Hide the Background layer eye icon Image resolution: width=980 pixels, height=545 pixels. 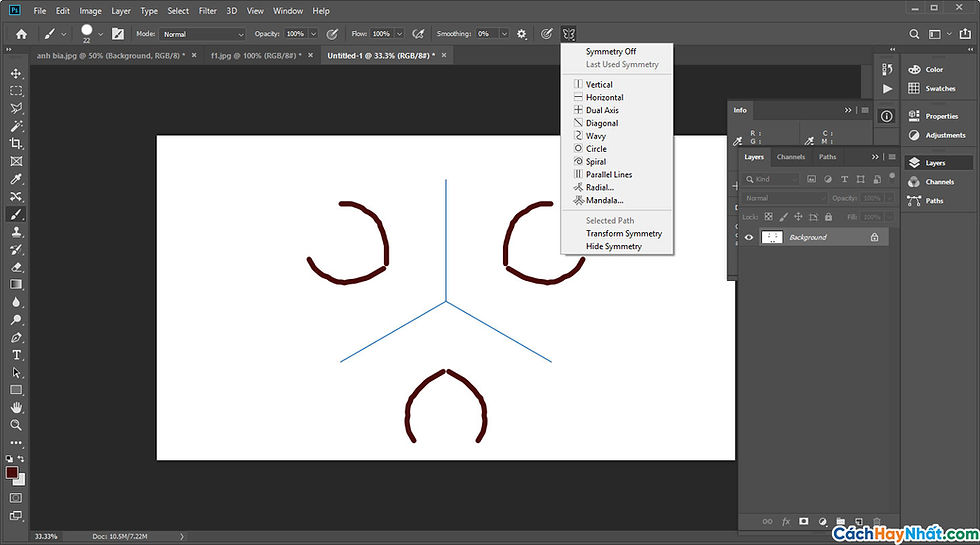point(749,238)
